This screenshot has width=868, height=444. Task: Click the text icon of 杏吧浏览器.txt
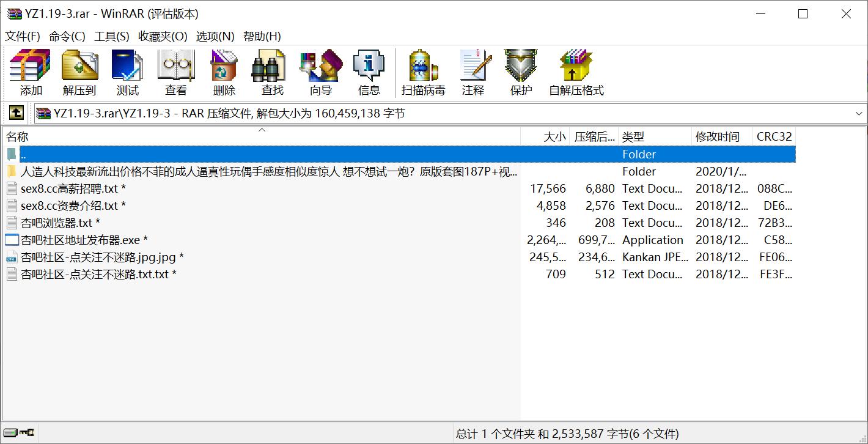click(x=12, y=223)
